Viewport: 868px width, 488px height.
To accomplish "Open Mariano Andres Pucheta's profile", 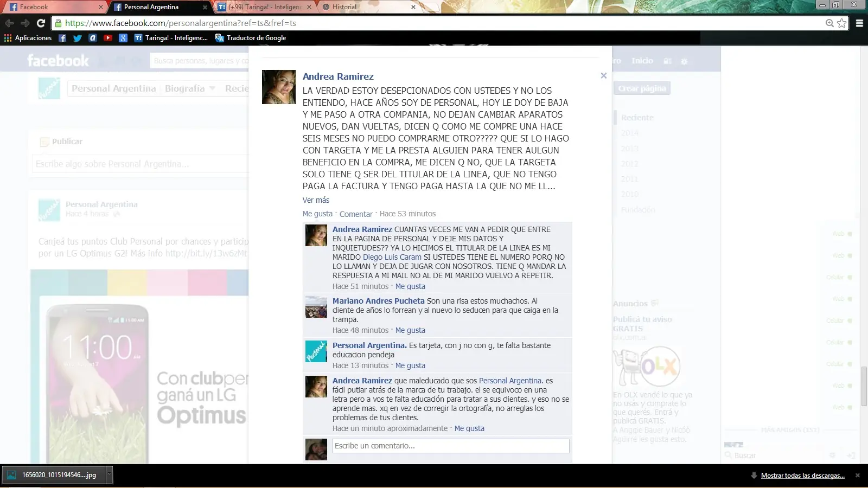I will (x=379, y=301).
